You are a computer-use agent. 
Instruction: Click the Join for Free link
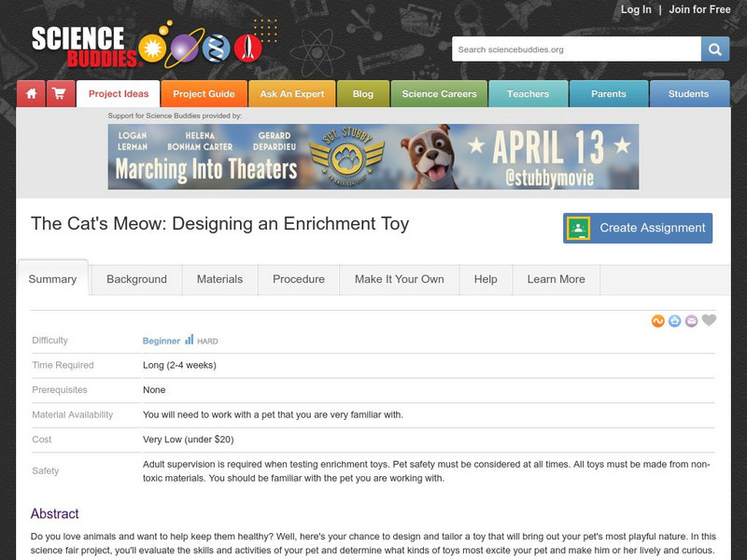pos(699,9)
